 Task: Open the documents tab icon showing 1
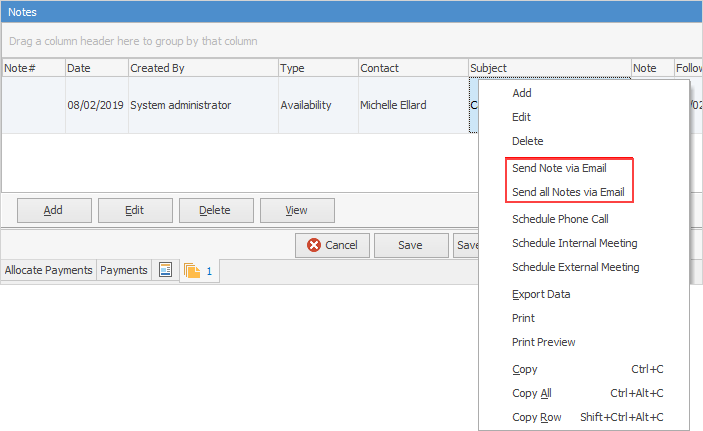pos(199,271)
